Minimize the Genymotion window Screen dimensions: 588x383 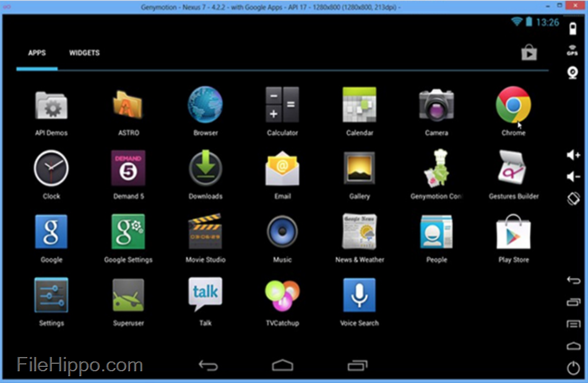pos(548,6)
